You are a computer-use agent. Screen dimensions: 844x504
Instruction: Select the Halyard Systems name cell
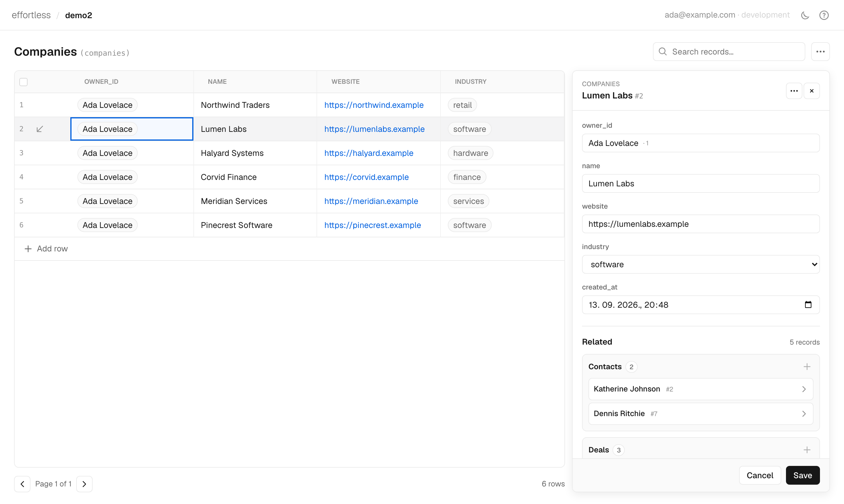coord(255,153)
